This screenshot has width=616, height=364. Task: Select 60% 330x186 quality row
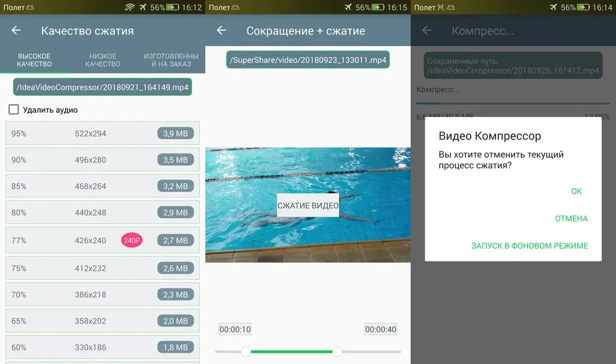(x=103, y=347)
